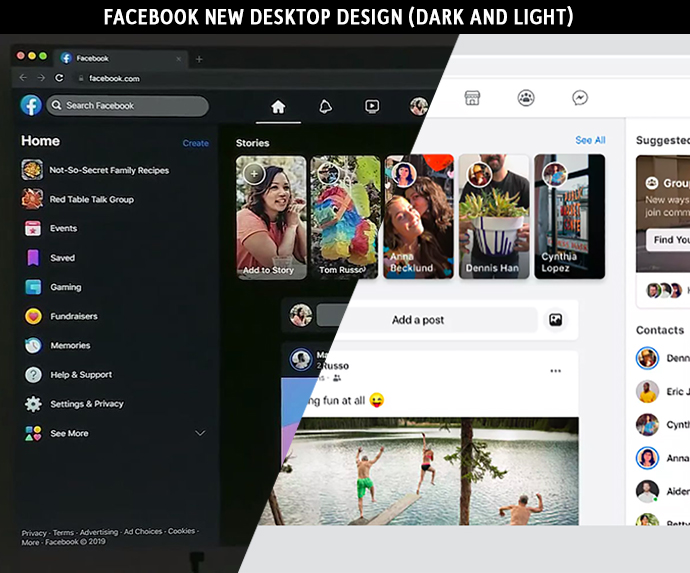Open the Home feed icon tab
The width and height of the screenshot is (690, 573).
[278, 107]
